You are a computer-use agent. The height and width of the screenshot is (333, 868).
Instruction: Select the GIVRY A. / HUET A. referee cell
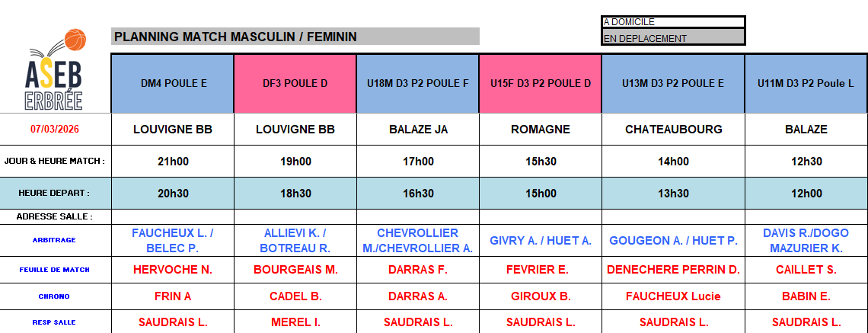pos(541,241)
